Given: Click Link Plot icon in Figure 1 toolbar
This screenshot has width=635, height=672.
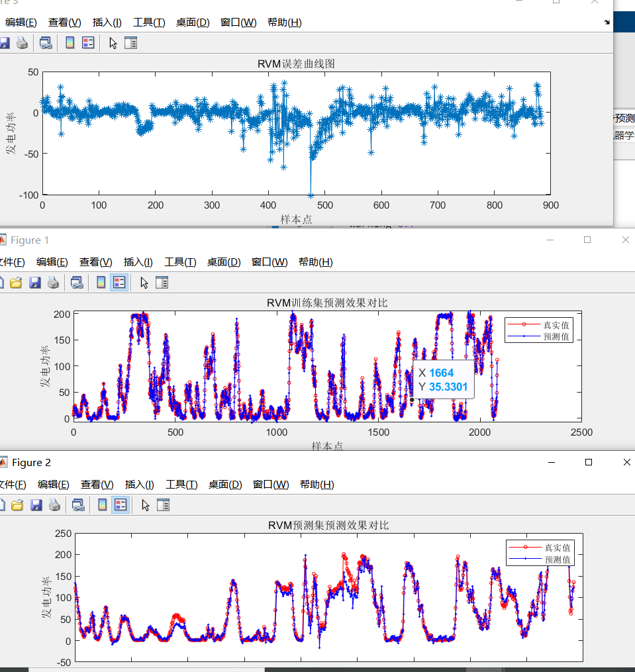Looking at the screenshot, I should click(77, 283).
